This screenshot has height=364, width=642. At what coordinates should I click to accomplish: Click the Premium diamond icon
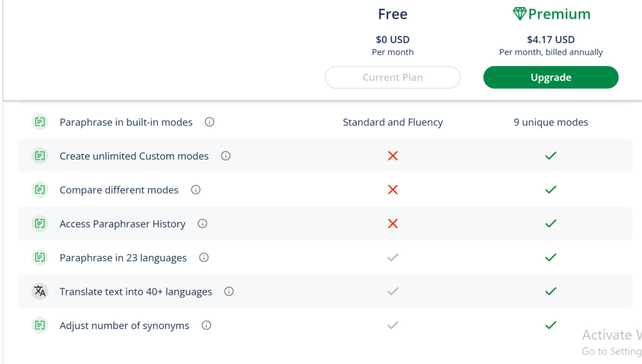click(x=519, y=14)
